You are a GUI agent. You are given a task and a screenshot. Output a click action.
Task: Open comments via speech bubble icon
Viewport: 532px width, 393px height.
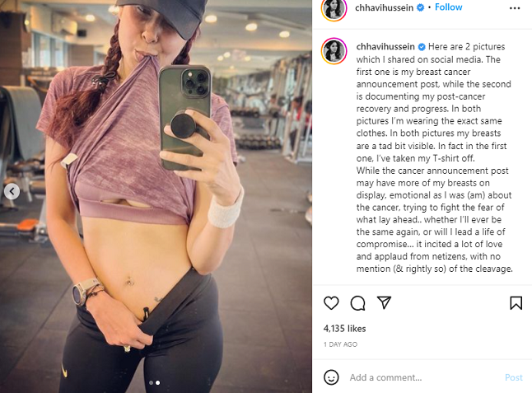tap(357, 303)
